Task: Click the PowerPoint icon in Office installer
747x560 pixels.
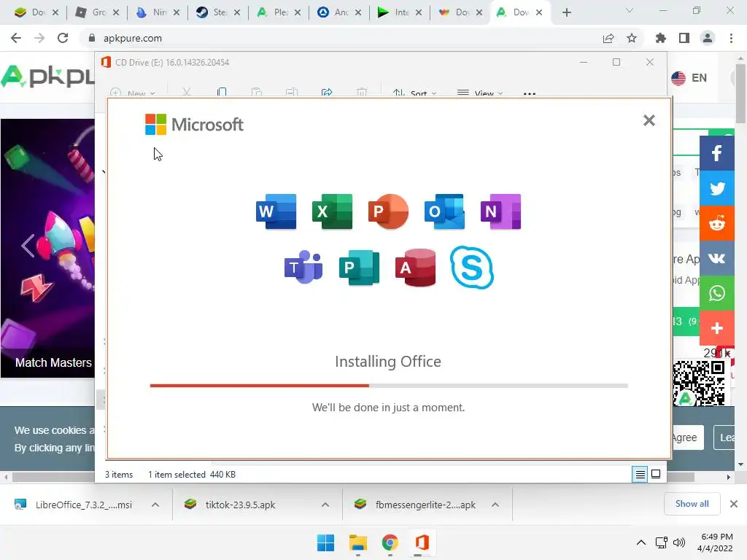Action: (388, 211)
